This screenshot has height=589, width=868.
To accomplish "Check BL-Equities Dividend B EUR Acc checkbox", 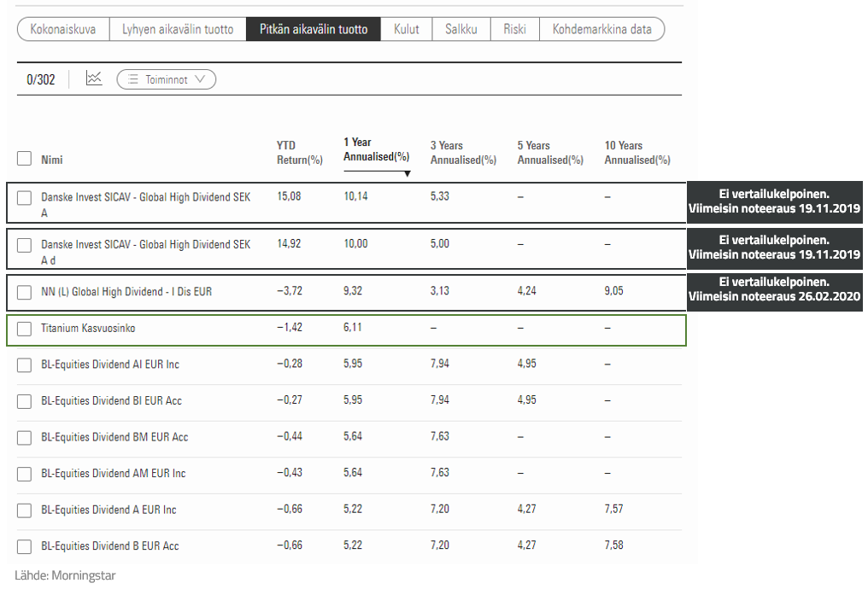I will 25,547.
